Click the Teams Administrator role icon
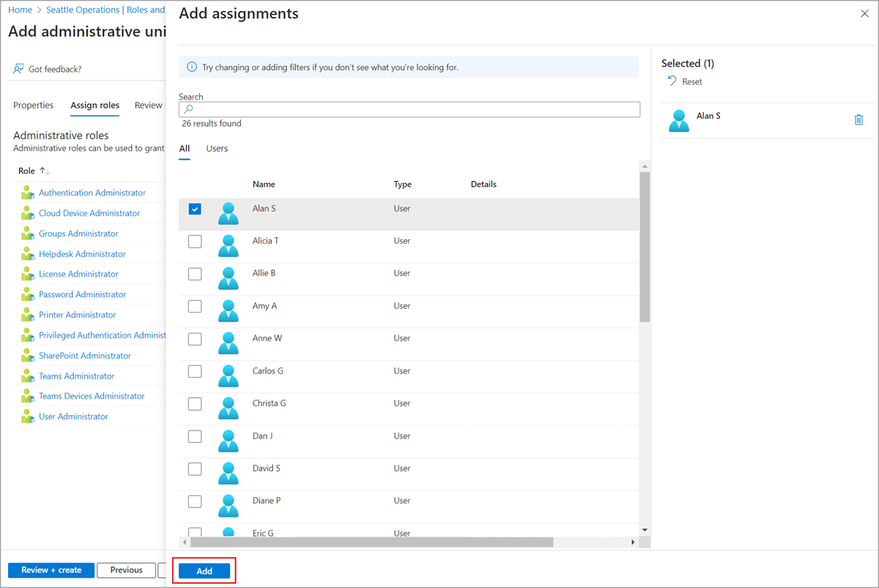Image resolution: width=879 pixels, height=588 pixels. 28,376
